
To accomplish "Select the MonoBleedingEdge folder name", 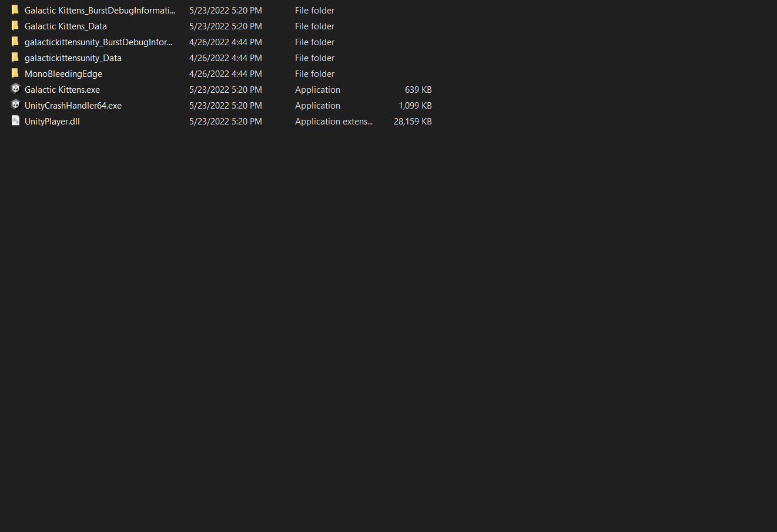I will 63,74.
